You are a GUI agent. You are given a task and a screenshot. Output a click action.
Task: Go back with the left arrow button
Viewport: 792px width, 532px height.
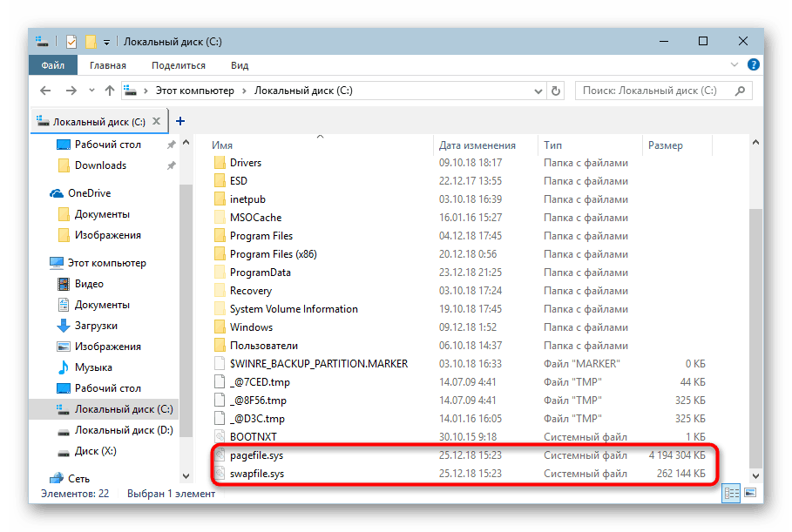pos(45,91)
